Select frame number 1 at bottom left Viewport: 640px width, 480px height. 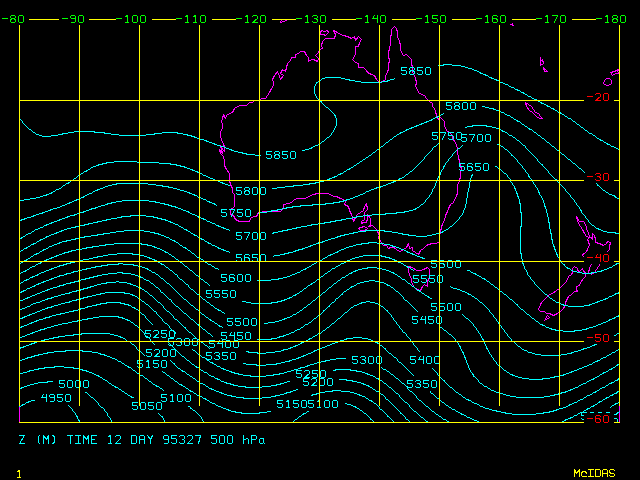19,472
